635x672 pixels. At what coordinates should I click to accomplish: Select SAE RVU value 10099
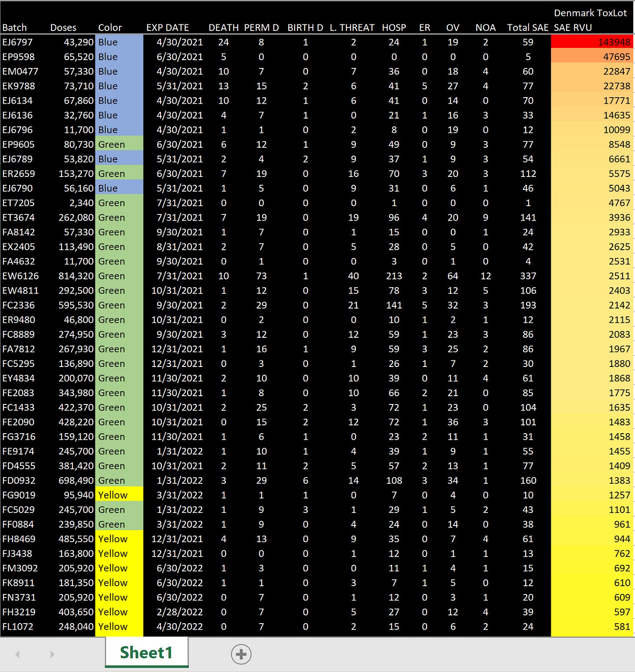coord(617,130)
